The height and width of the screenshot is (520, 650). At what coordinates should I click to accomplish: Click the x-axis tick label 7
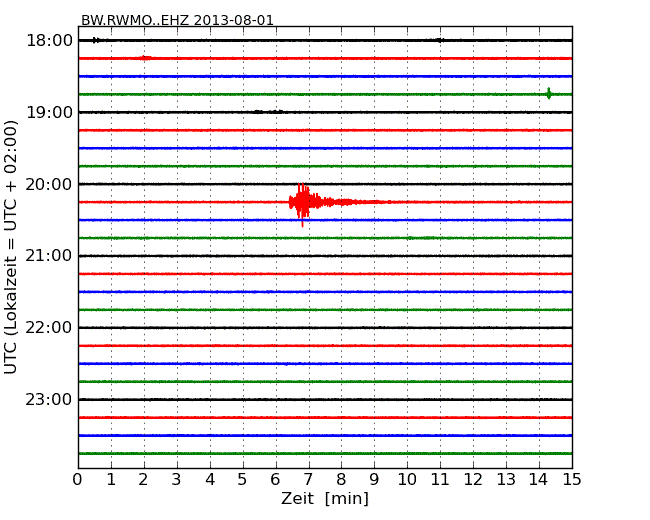coord(308,480)
